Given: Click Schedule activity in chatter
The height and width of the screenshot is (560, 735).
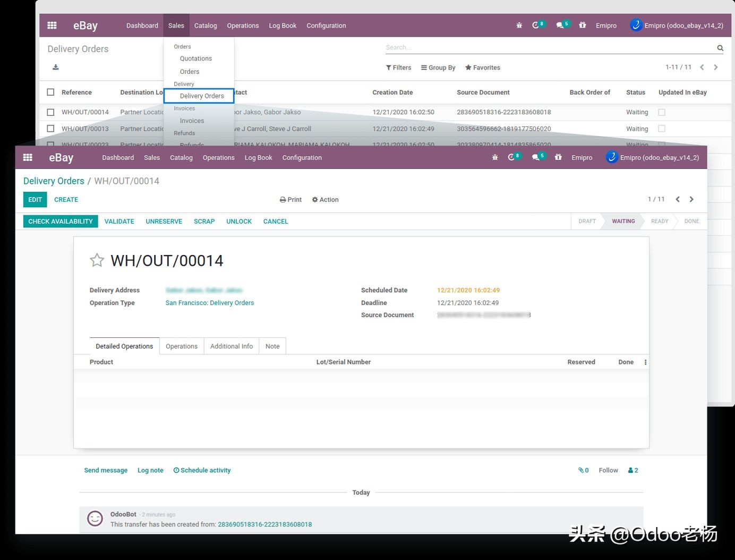Looking at the screenshot, I should [202, 470].
